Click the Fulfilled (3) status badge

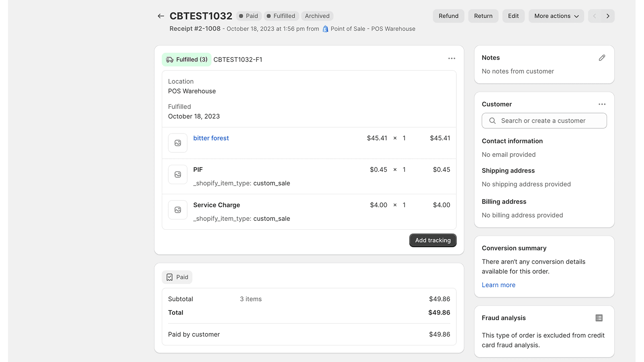(x=187, y=60)
